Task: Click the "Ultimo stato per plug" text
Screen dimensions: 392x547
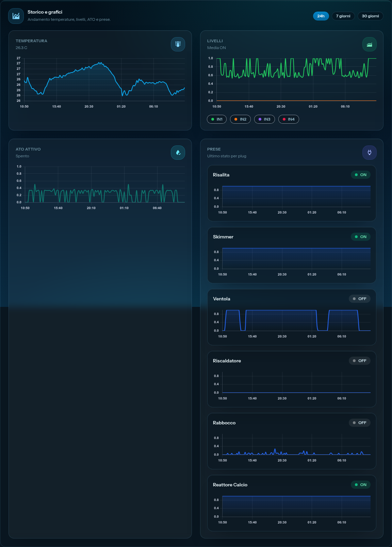Action: coord(227,156)
